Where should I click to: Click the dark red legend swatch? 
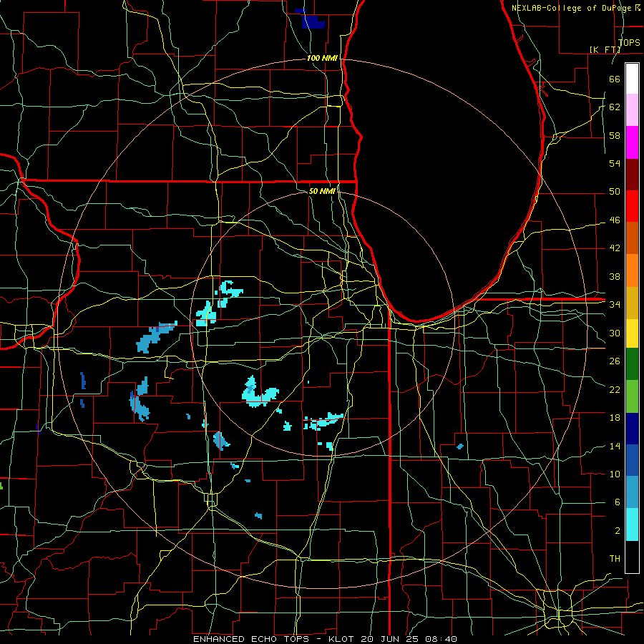tap(632, 175)
